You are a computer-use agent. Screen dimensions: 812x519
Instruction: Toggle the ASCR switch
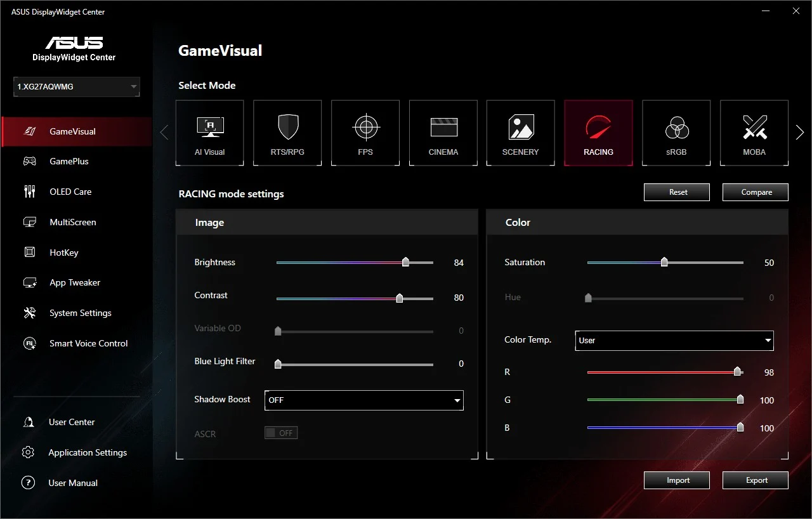coord(281,433)
